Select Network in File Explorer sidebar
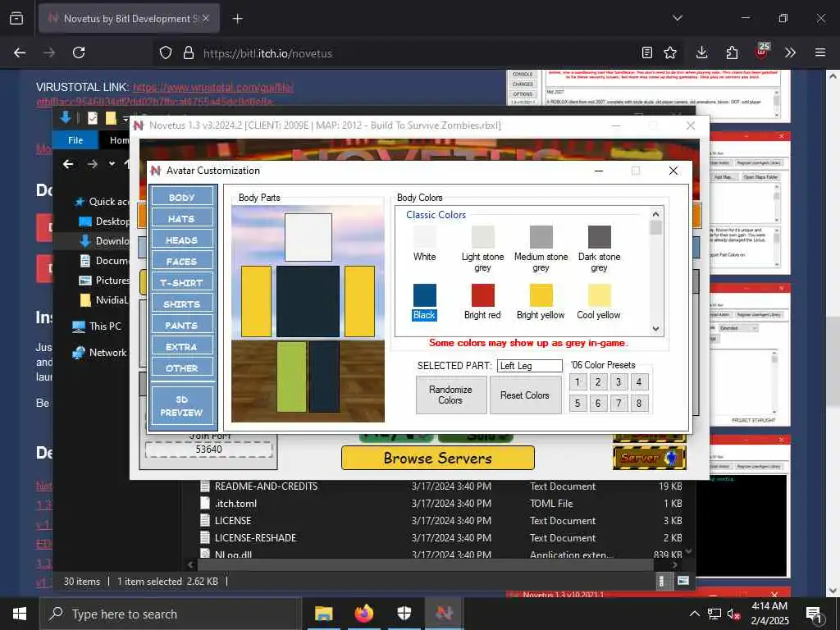The width and height of the screenshot is (840, 630). point(100,353)
